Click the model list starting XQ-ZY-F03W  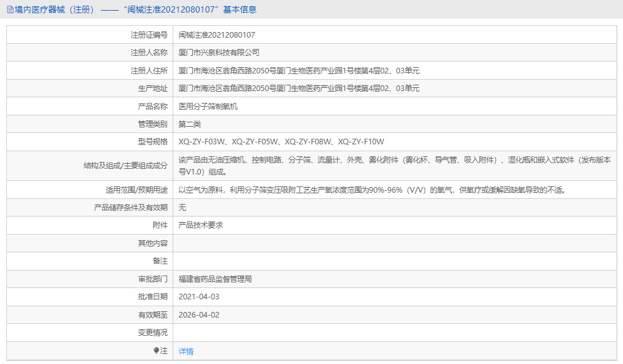click(281, 142)
